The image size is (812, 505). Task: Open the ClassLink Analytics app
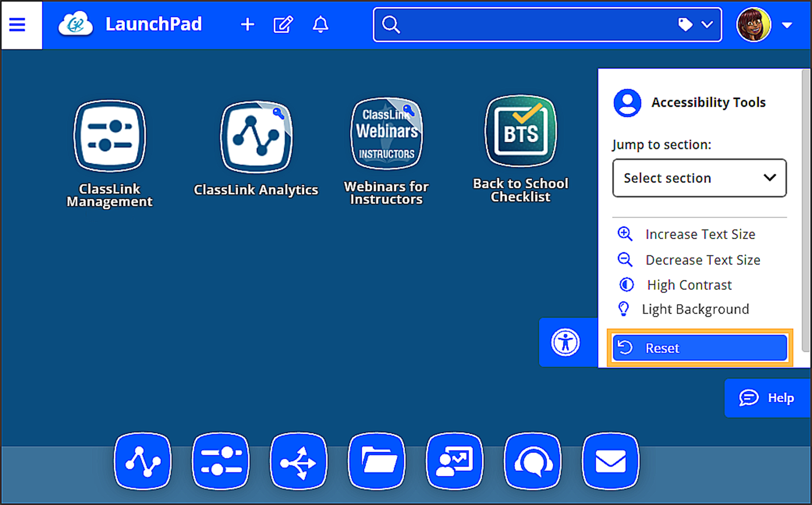pos(256,136)
